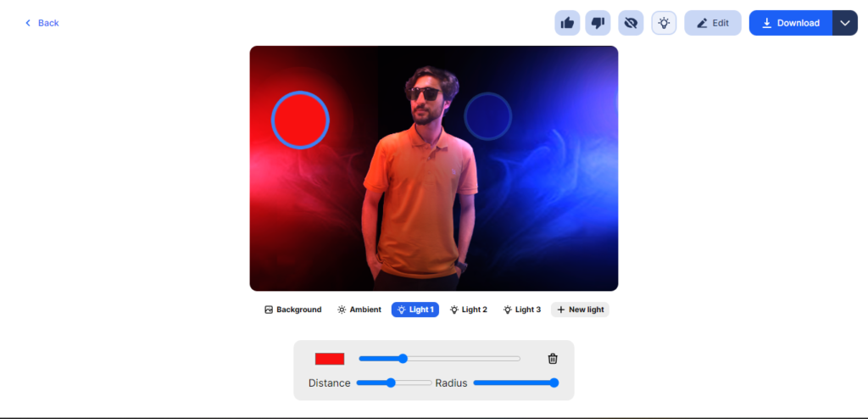This screenshot has width=868, height=419.
Task: Click the Distance slider handle
Action: tap(391, 383)
